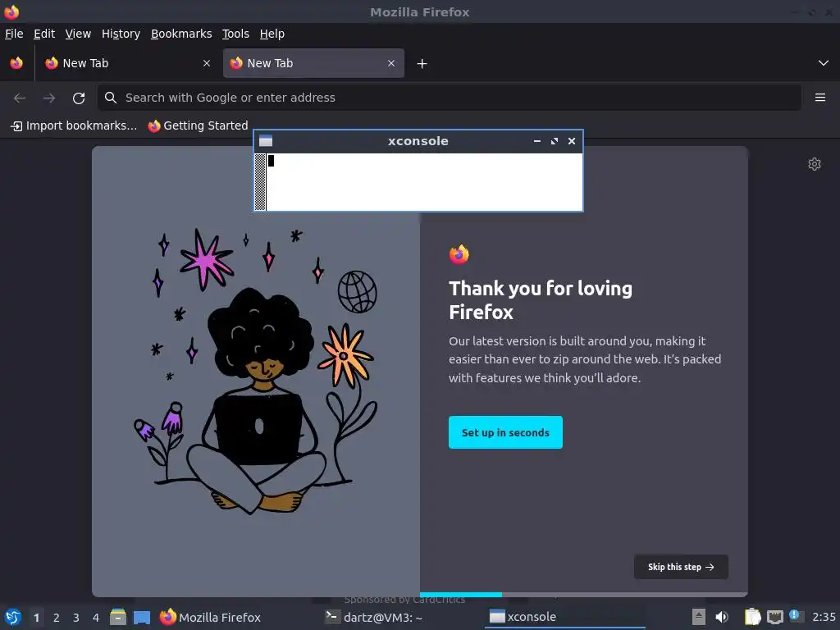Close the first New Tab
Image resolution: width=840 pixels, height=630 pixels.
click(x=206, y=63)
